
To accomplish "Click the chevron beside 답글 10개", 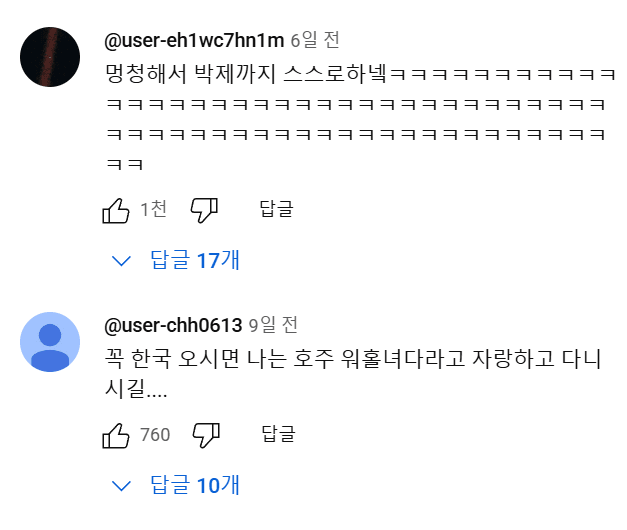I will [122, 486].
